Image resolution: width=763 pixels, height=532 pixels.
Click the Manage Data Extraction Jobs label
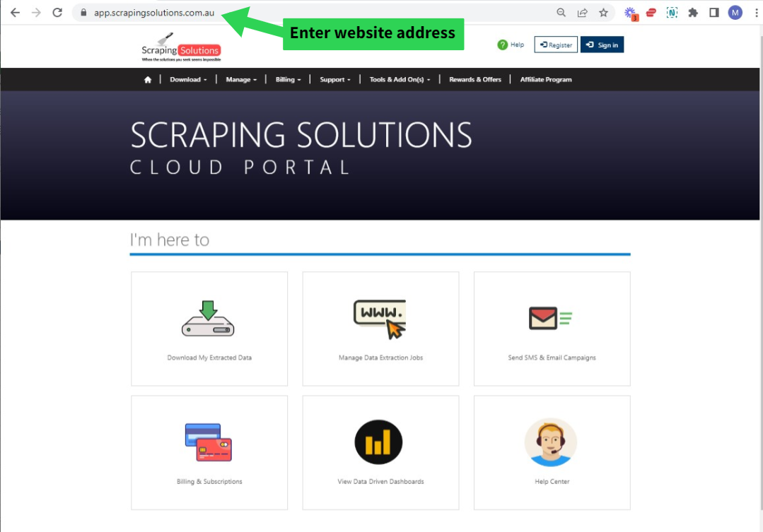pos(380,357)
